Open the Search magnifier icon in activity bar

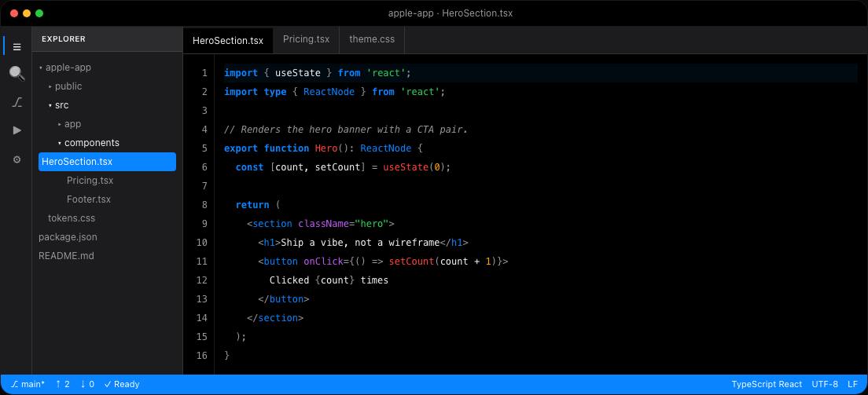click(x=17, y=73)
